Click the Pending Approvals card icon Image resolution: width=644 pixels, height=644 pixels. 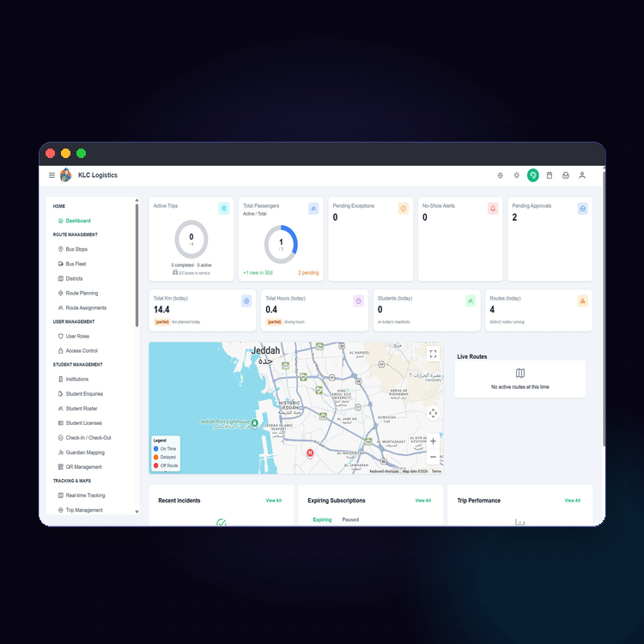[582, 209]
